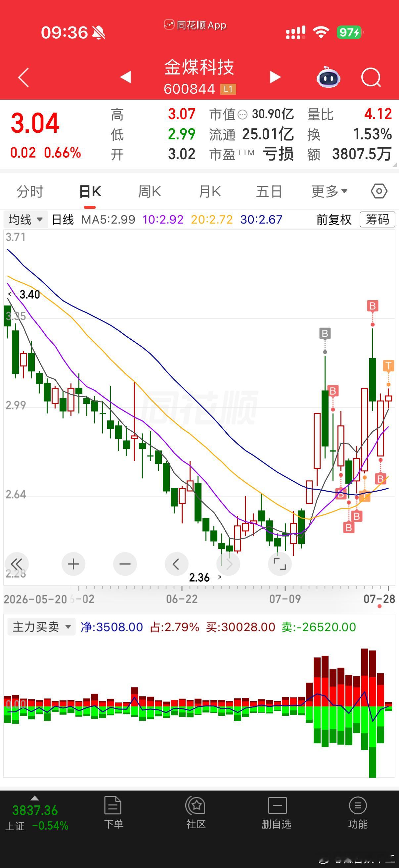Switch to 五日 tab

tap(269, 191)
